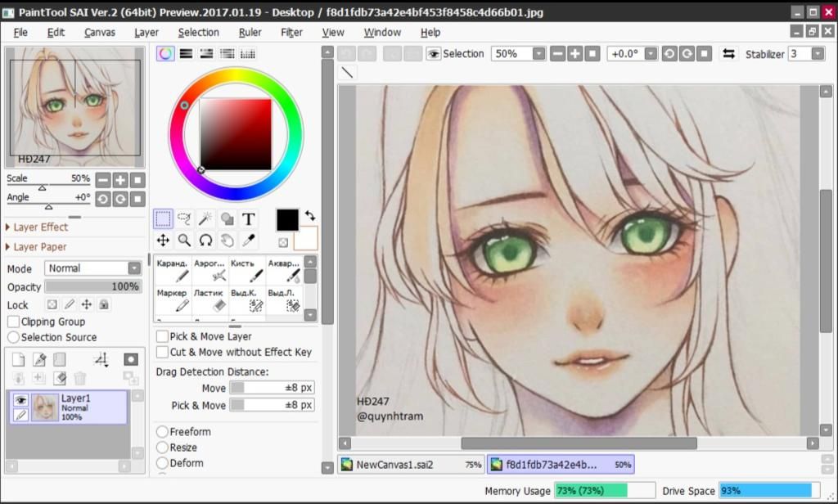Rotate view clockwise in navigator Angle row
This screenshot has width=838, height=504.
(x=121, y=200)
